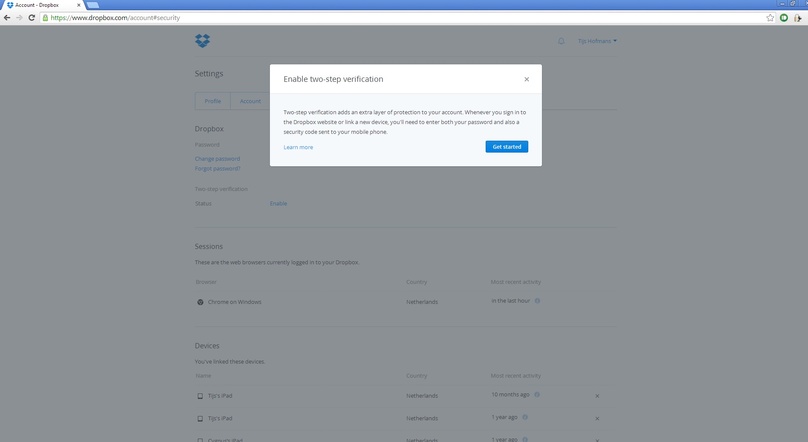808x442 pixels.
Task: Select the Account - Dropbox browser tab
Action: tap(41, 5)
